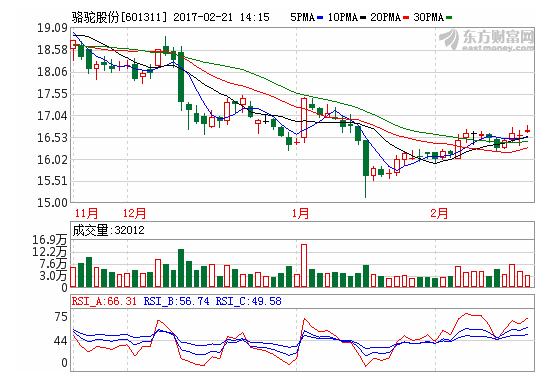Click the tallest green volume bar in December
Screen dimensions: 543x378
point(181,268)
